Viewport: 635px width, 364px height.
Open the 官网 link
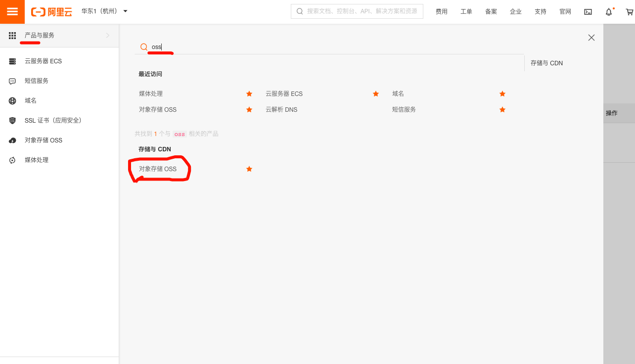click(565, 12)
